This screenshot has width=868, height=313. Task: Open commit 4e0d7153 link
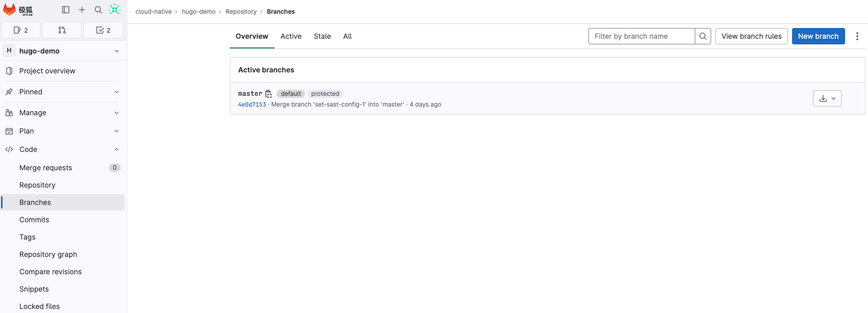[x=252, y=105]
